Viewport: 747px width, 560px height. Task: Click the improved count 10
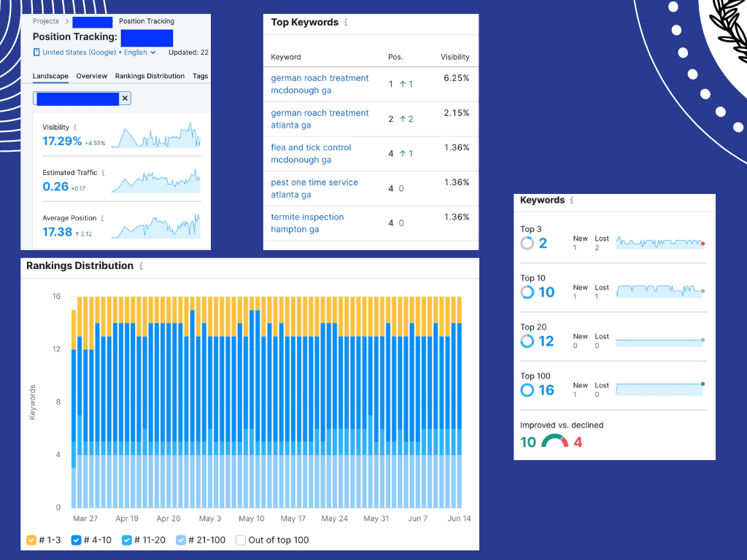pos(528,442)
